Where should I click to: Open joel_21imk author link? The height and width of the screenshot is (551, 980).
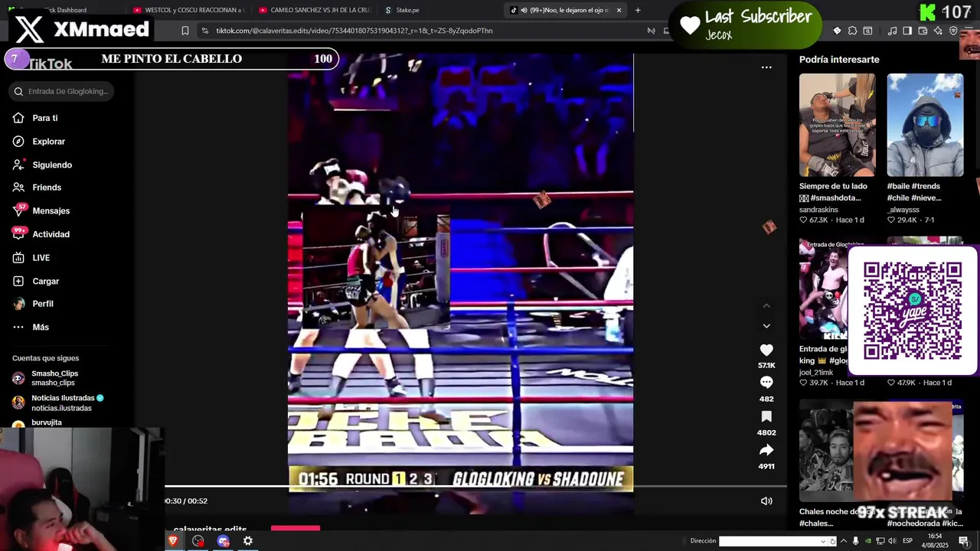(816, 373)
